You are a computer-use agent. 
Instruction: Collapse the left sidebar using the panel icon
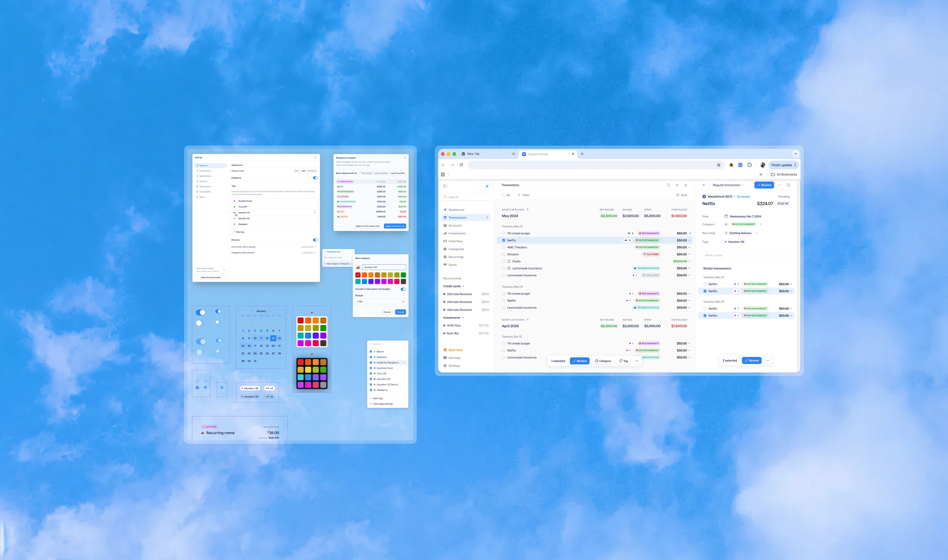[x=445, y=186]
